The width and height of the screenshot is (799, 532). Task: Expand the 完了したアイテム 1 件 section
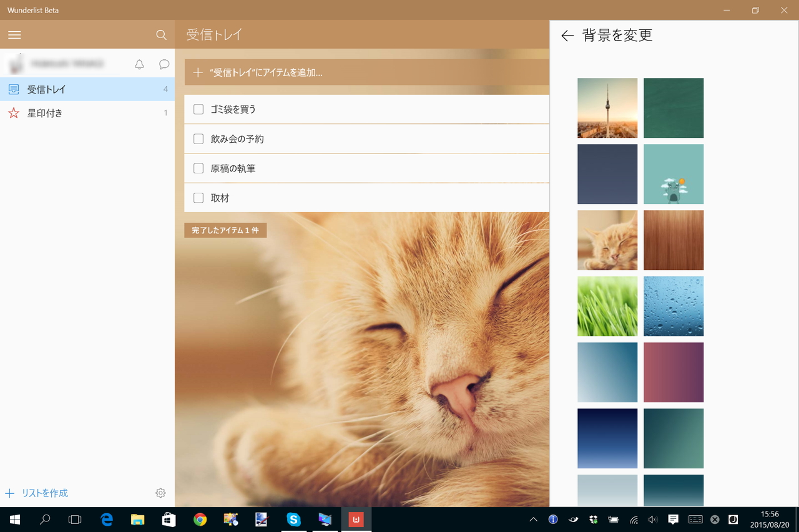(225, 230)
